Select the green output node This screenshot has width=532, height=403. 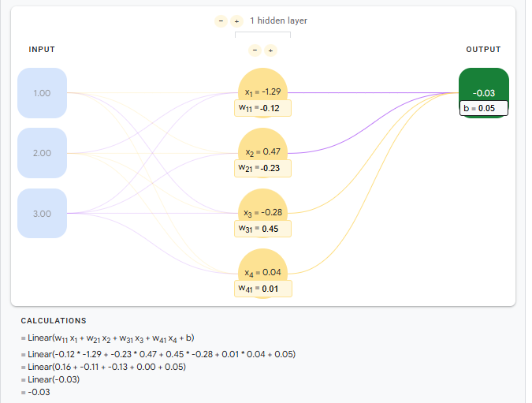pos(484,87)
